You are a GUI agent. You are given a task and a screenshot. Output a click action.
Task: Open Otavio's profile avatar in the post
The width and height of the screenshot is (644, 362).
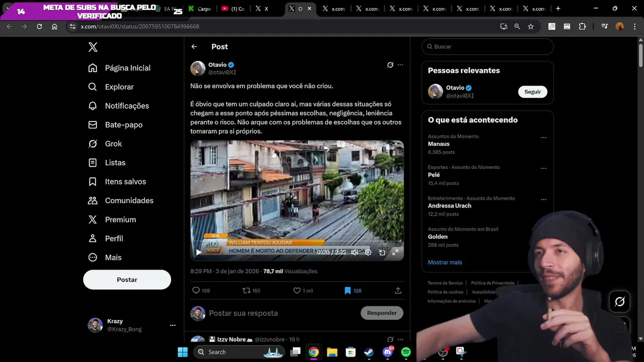point(198,68)
